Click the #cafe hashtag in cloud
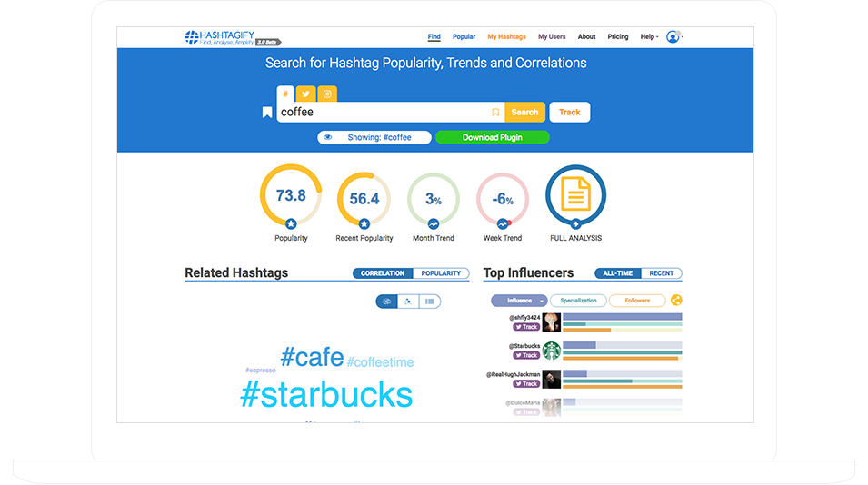The width and height of the screenshot is (868, 485). coord(312,357)
